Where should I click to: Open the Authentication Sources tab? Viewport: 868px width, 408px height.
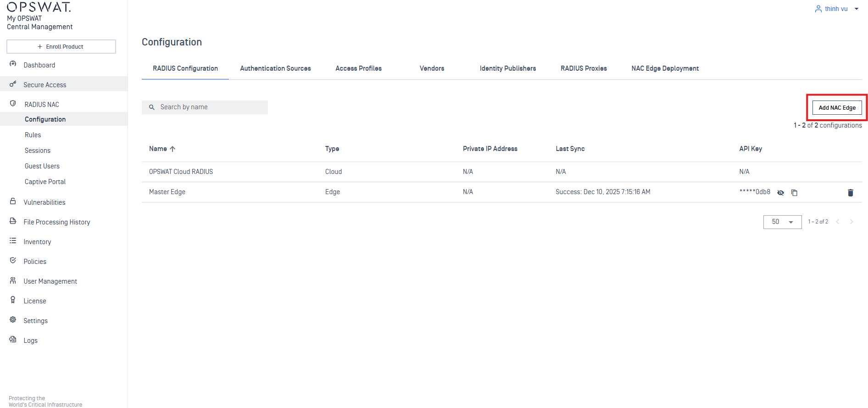coord(275,68)
